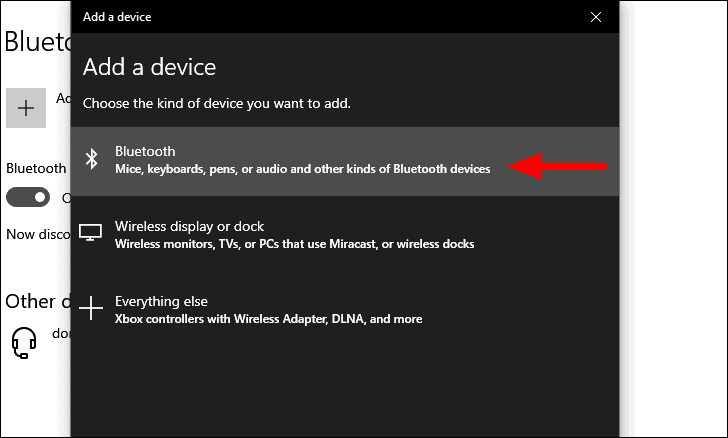Click the Mice, keyboards, pens description text
728x438 pixels.
click(302, 169)
